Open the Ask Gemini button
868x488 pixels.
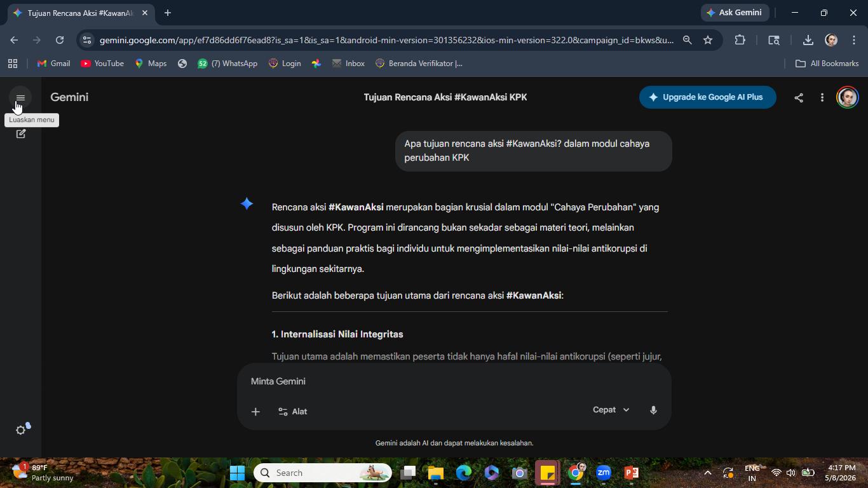coord(735,13)
